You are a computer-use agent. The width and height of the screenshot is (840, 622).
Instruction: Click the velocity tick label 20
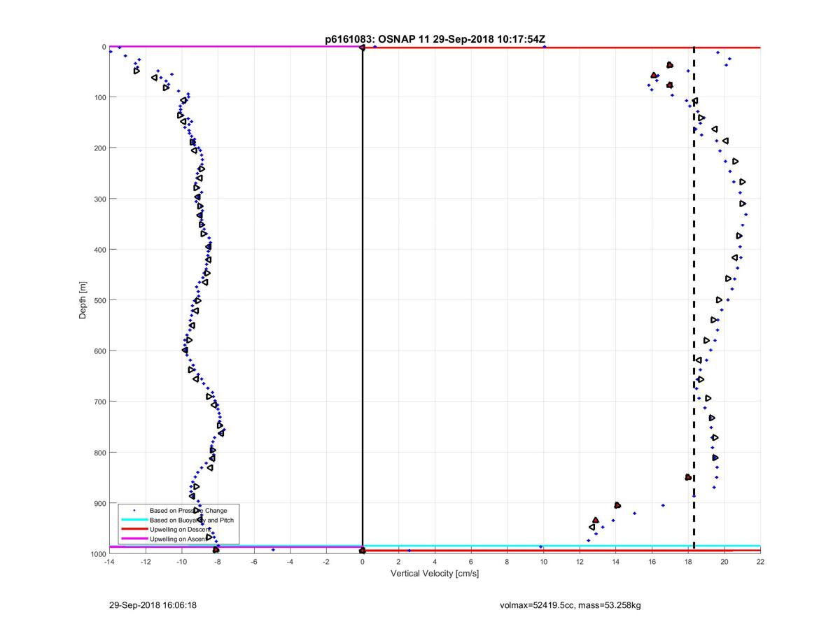click(724, 562)
